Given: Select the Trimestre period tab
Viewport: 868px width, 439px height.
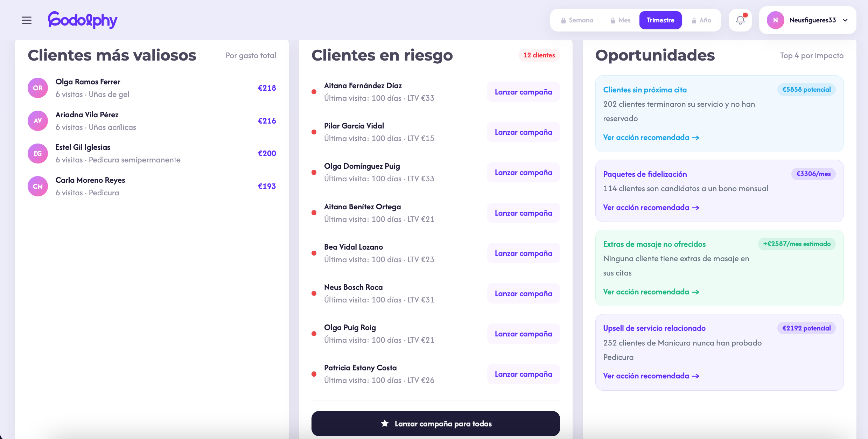Looking at the screenshot, I should click(660, 20).
